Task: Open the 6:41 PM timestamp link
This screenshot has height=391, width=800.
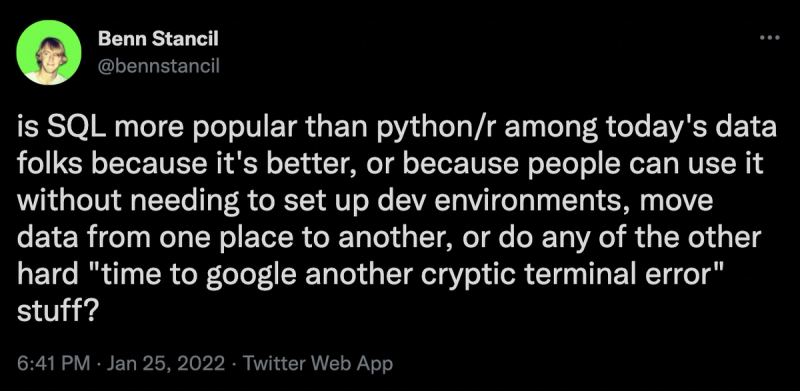Action: click(x=53, y=364)
